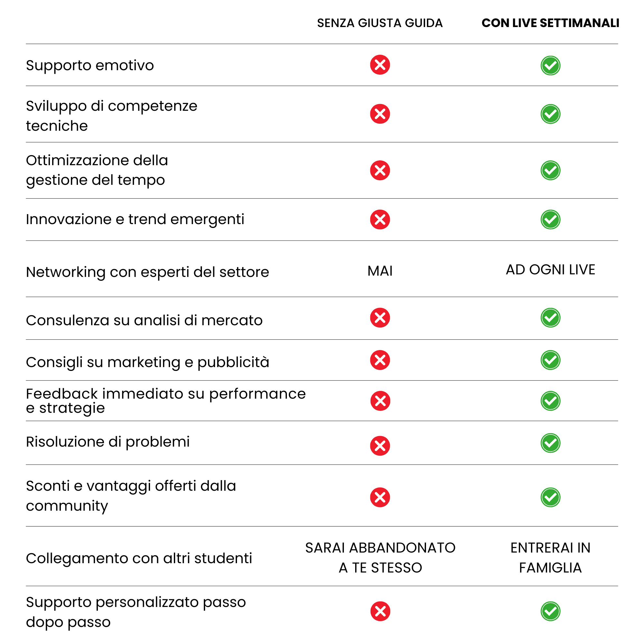Select green check for Consulenza su analisi di mercato

coord(550,317)
